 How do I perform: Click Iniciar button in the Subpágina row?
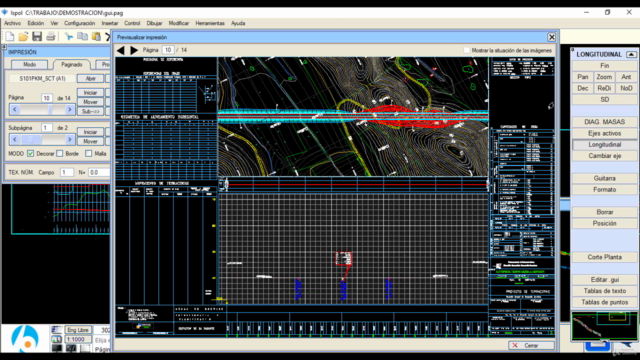[x=90, y=132]
